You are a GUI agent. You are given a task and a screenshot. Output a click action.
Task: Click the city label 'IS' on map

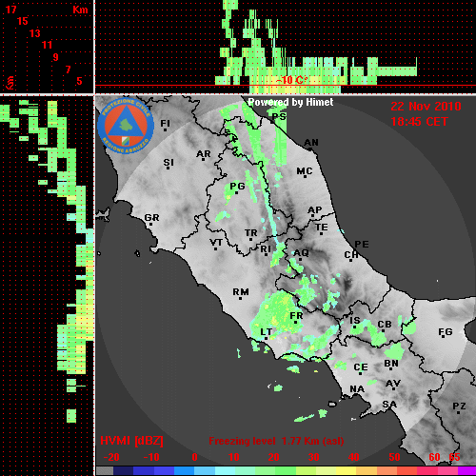355,321
